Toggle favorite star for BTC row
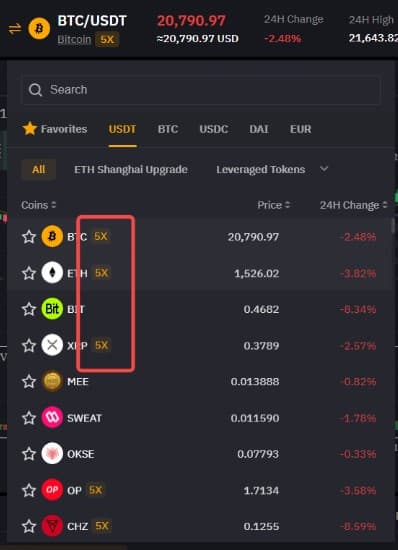 click(29, 237)
